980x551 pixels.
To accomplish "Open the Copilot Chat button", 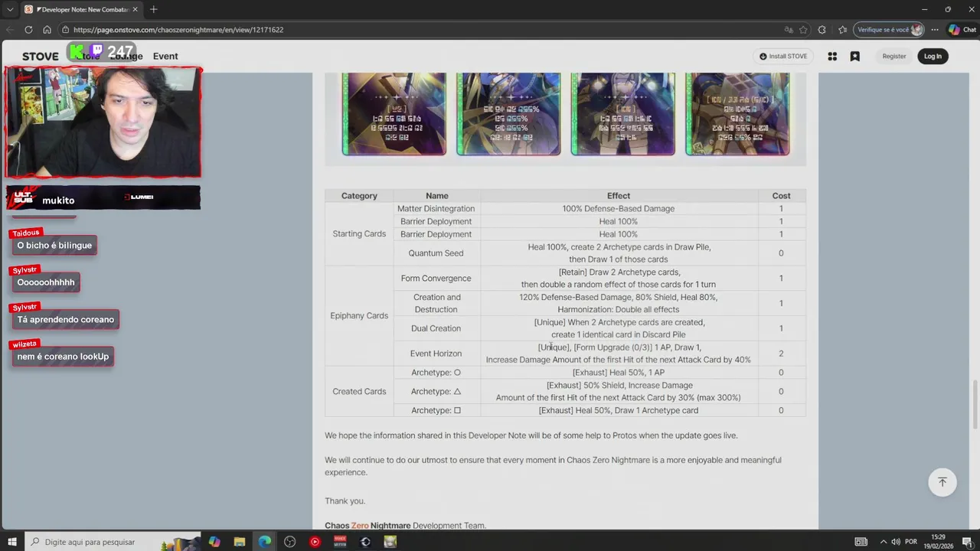I will tap(962, 30).
